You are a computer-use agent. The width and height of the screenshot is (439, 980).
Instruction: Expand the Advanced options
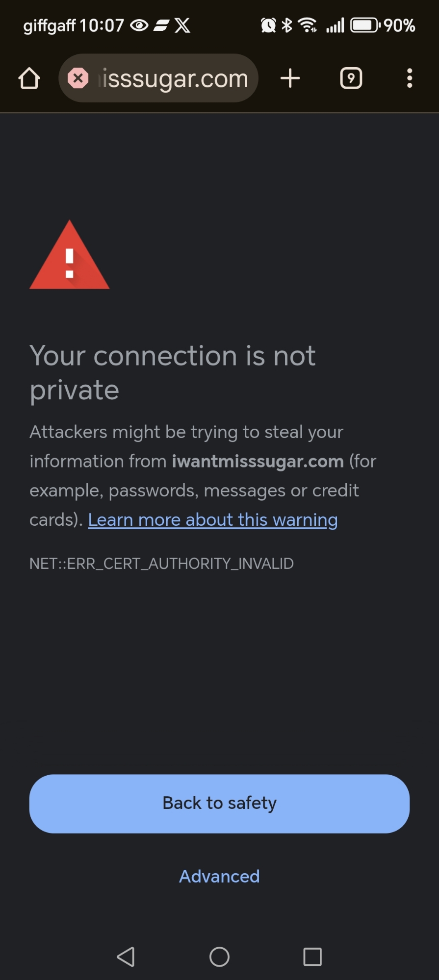click(x=219, y=876)
